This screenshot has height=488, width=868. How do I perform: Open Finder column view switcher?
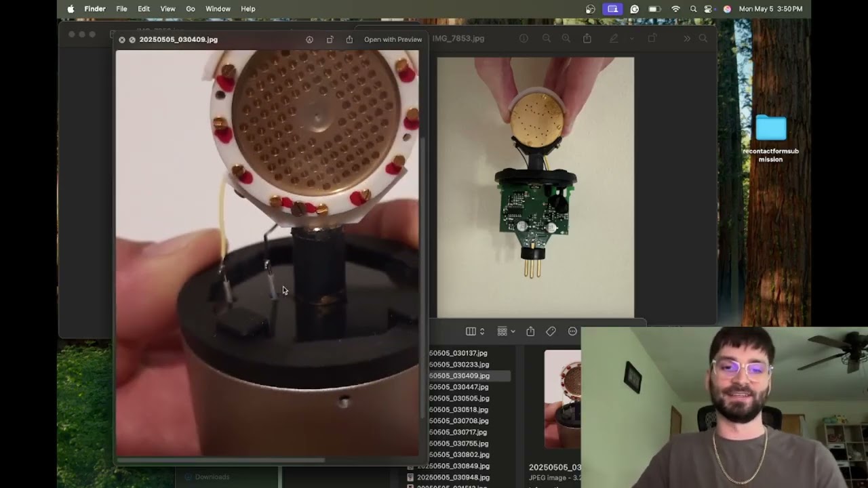pyautogui.click(x=475, y=331)
